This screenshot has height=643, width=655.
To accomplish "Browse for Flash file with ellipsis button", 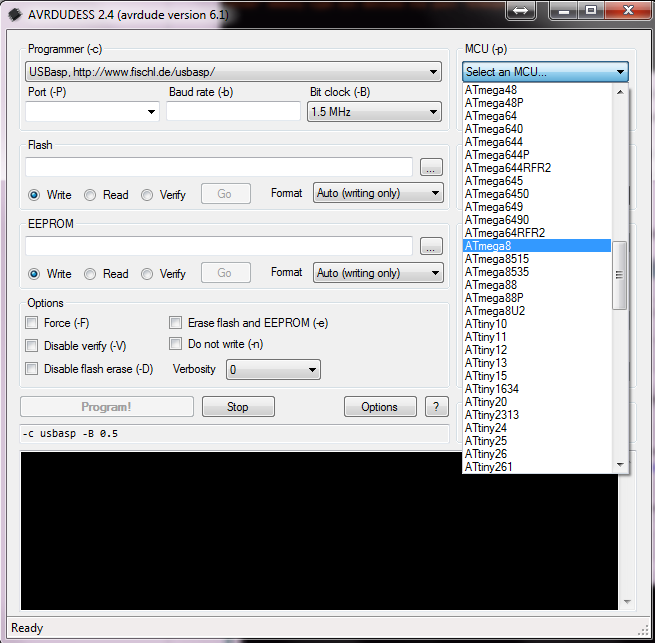I will (x=431, y=167).
